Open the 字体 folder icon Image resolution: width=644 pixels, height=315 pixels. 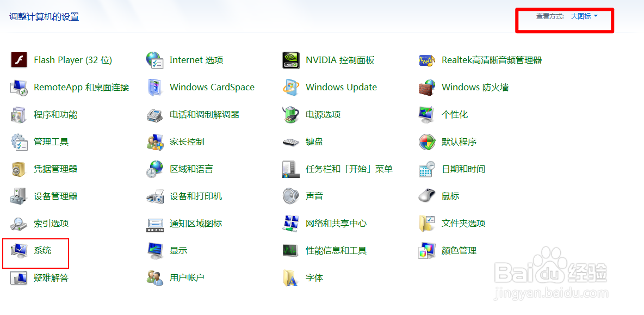tap(291, 277)
